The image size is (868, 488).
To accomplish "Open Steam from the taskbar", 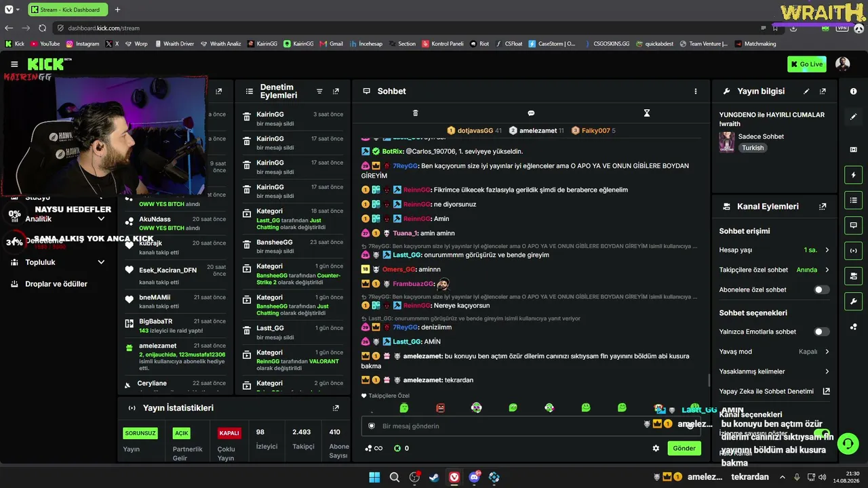I will coord(434,477).
